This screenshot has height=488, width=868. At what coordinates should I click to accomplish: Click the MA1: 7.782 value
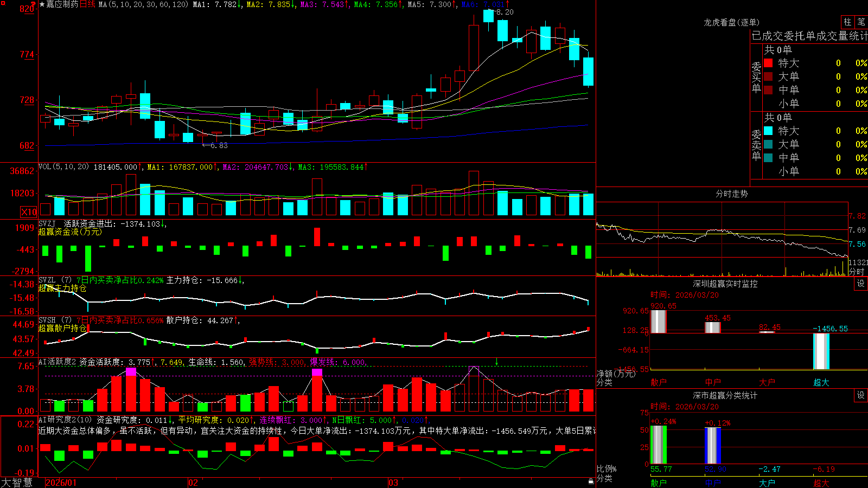(x=215, y=4)
